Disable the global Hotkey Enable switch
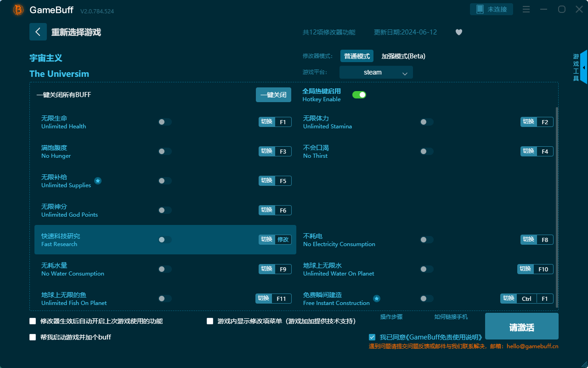 point(359,95)
